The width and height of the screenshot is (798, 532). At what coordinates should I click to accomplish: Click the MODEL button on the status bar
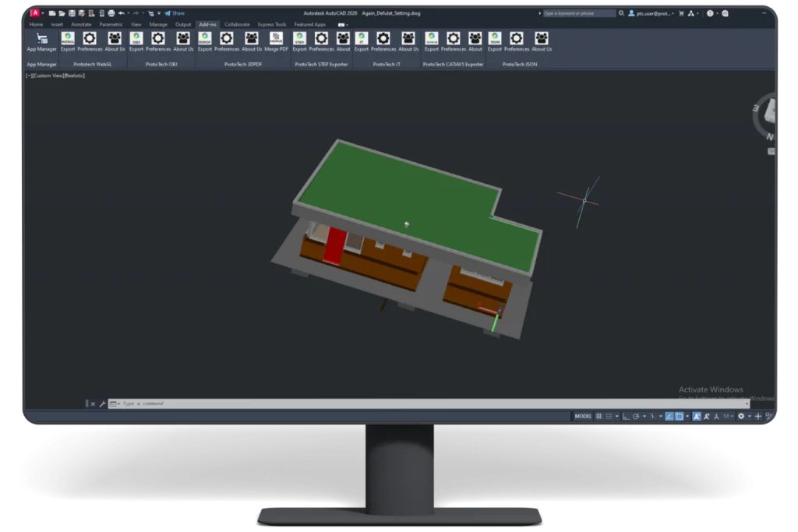[584, 416]
